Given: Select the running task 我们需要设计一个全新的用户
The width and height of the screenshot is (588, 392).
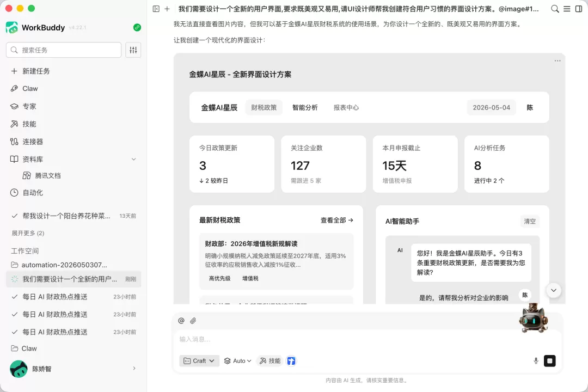Looking at the screenshot, I should point(73,279).
